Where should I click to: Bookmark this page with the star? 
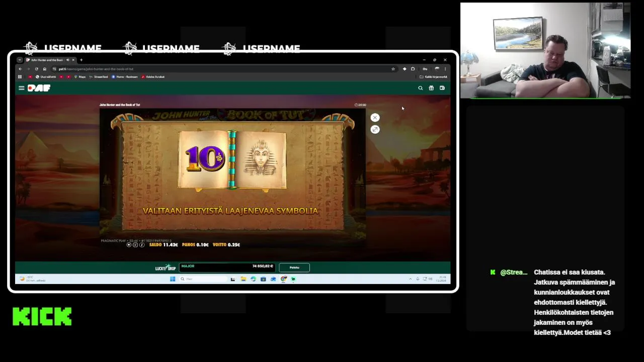[x=393, y=69]
